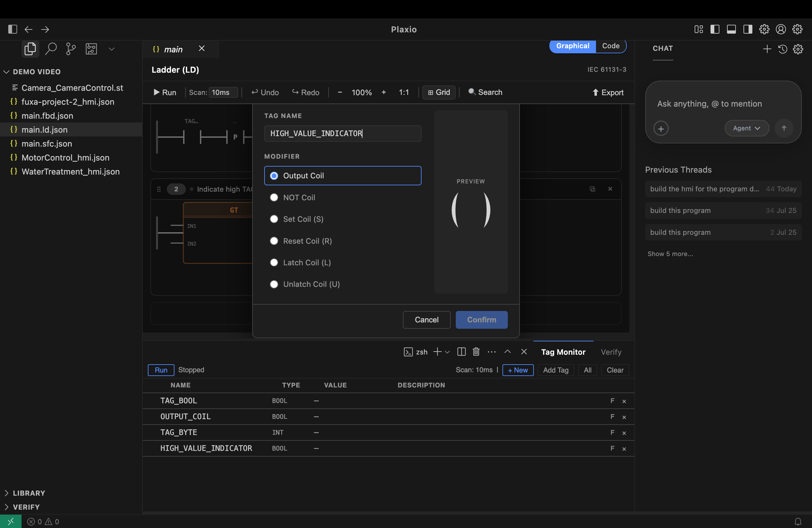Screen dimensions: 812x528
Task: Zoom in with the plus button
Action: [x=383, y=92]
